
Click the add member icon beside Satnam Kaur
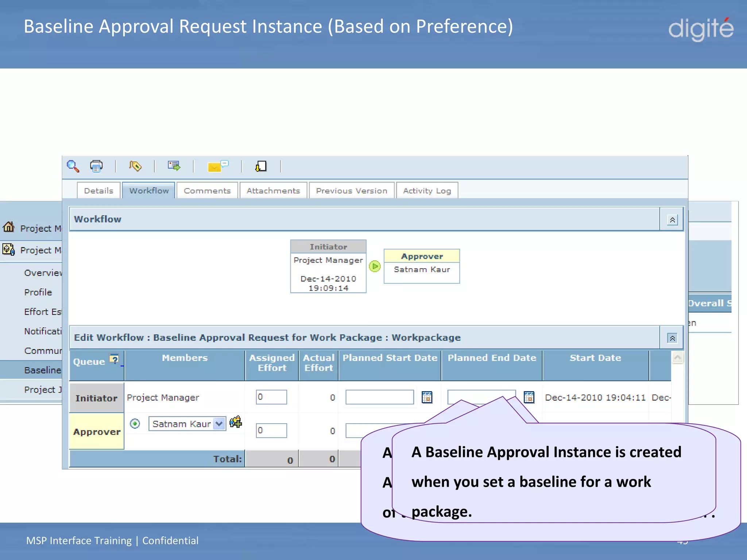pyautogui.click(x=236, y=422)
